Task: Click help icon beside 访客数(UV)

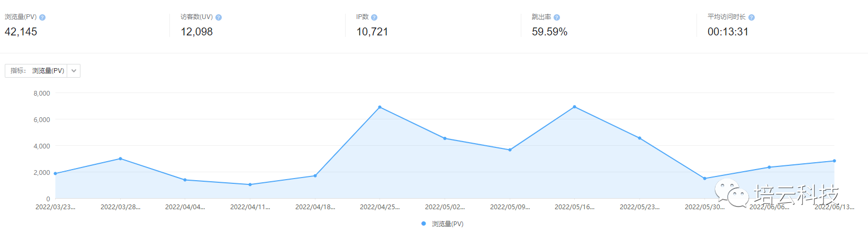Action: 219,17
